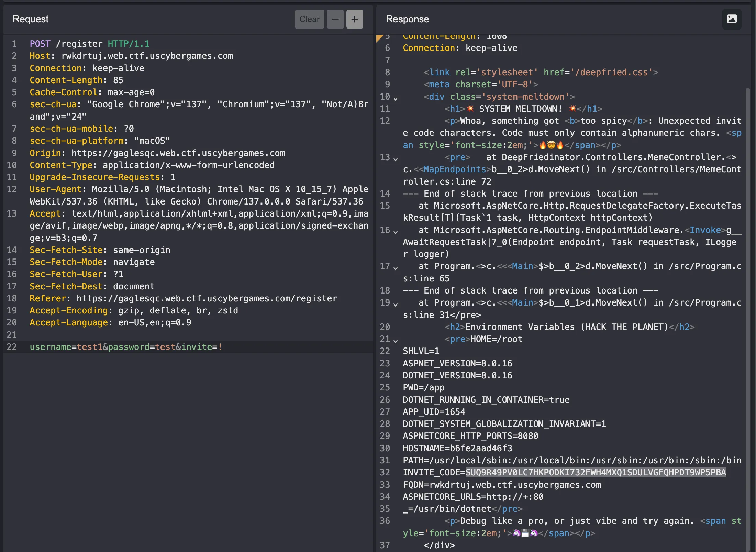Click the Referer header URL in request
Image resolution: width=756 pixels, height=552 pixels.
(207, 298)
